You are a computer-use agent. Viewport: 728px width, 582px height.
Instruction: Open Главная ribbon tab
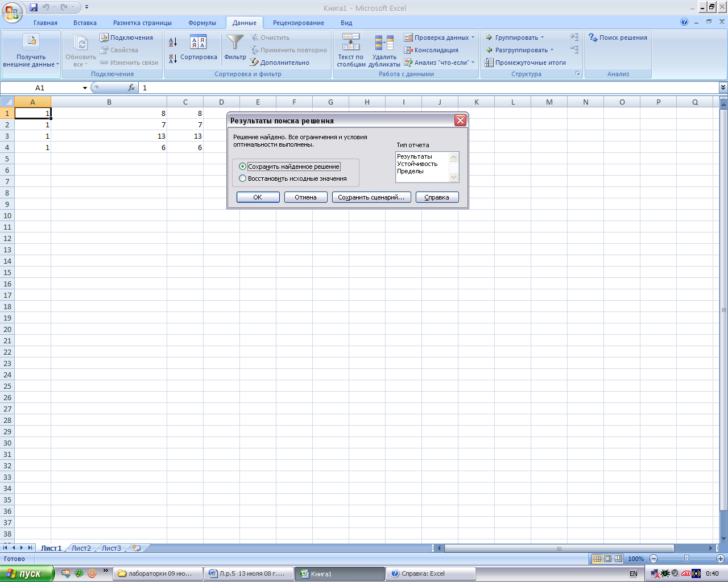(45, 23)
